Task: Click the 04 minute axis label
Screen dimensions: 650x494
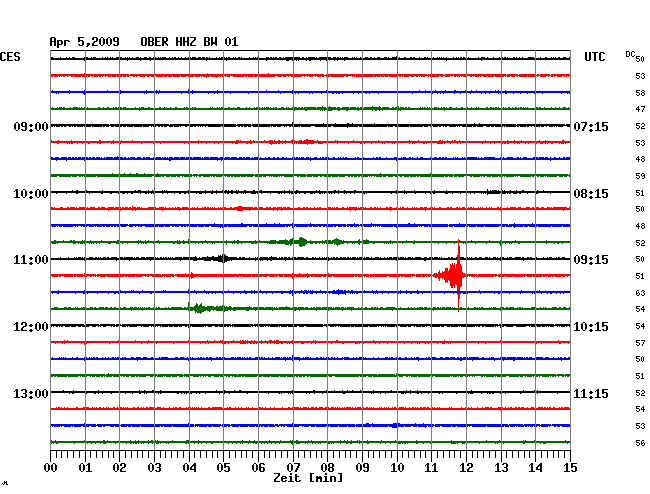Action: coord(189,468)
